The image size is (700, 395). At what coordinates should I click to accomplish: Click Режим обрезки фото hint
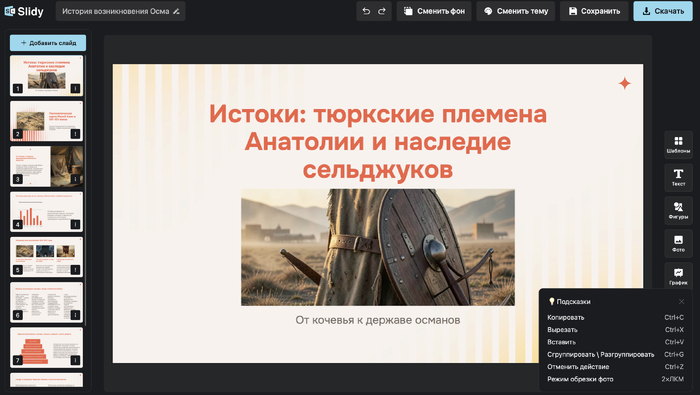[615, 379]
